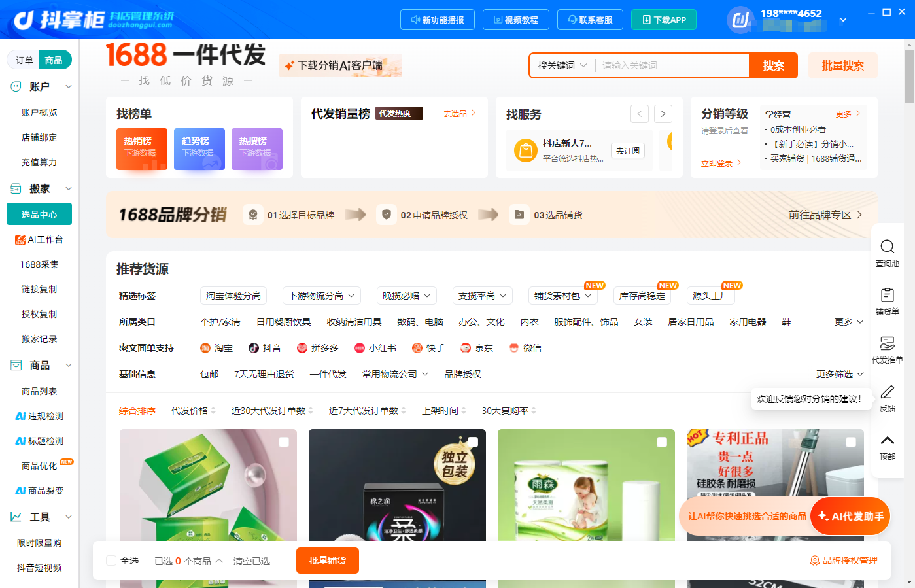
Task: Check the select box on 雨森 tissue product
Action: 662,442
